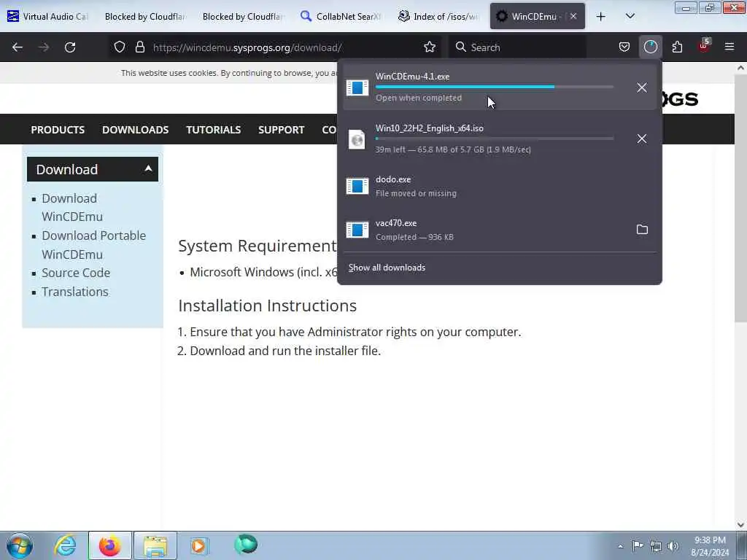Click the Firefox taskbar icon
The width and height of the screenshot is (747, 560).
109,545
